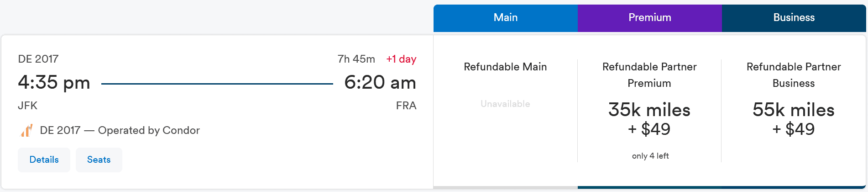Click the DE 2017 flight number header
The width and height of the screenshot is (868, 192).
[38, 59]
